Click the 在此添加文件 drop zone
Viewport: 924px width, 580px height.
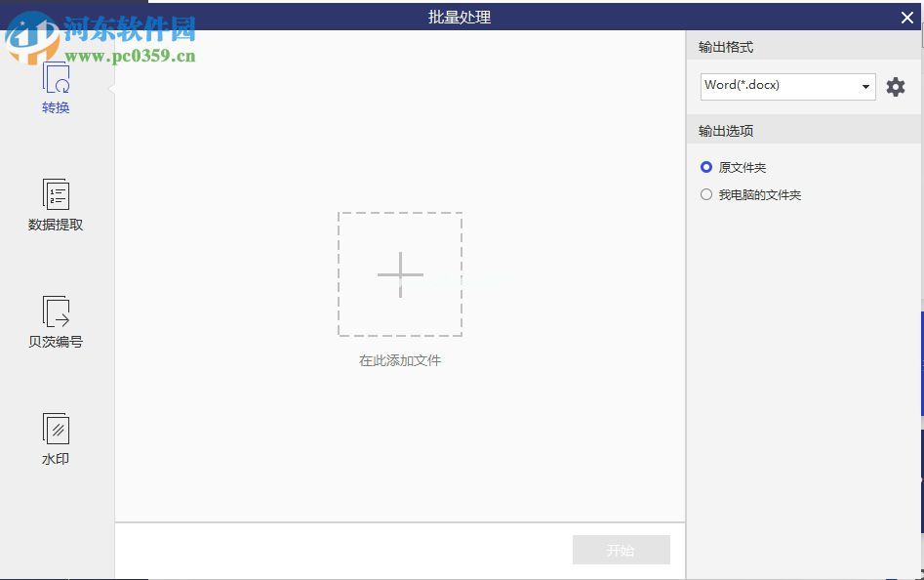pos(400,360)
